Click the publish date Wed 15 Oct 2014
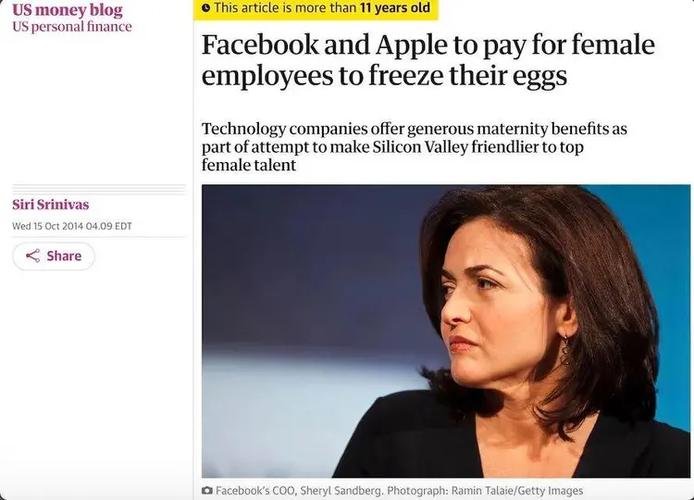This screenshot has width=694, height=500. tap(47, 226)
